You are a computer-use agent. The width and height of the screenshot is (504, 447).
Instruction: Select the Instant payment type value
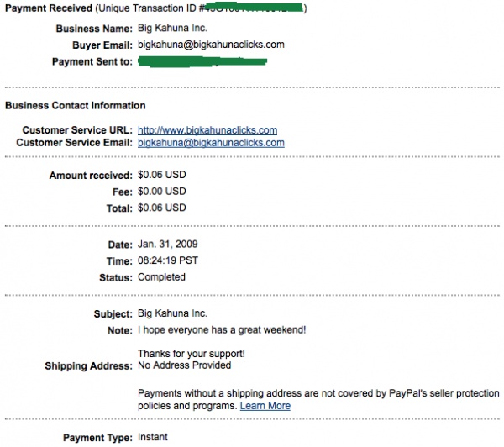click(152, 437)
